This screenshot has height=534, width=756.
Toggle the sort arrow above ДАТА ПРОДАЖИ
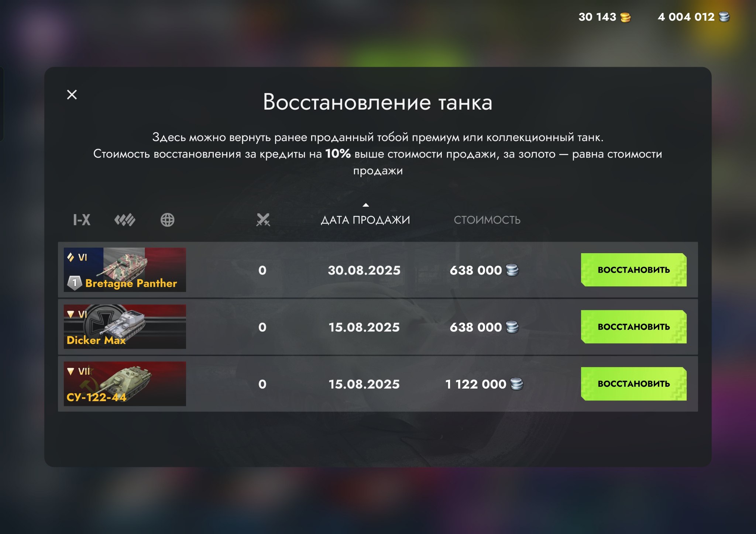coord(365,205)
